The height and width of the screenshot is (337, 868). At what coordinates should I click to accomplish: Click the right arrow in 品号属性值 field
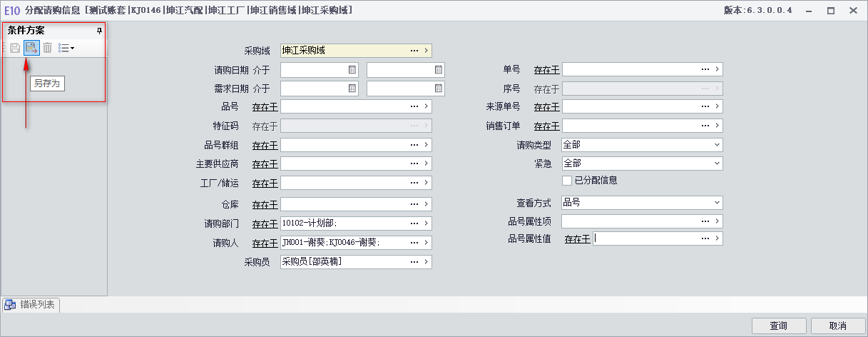point(718,238)
